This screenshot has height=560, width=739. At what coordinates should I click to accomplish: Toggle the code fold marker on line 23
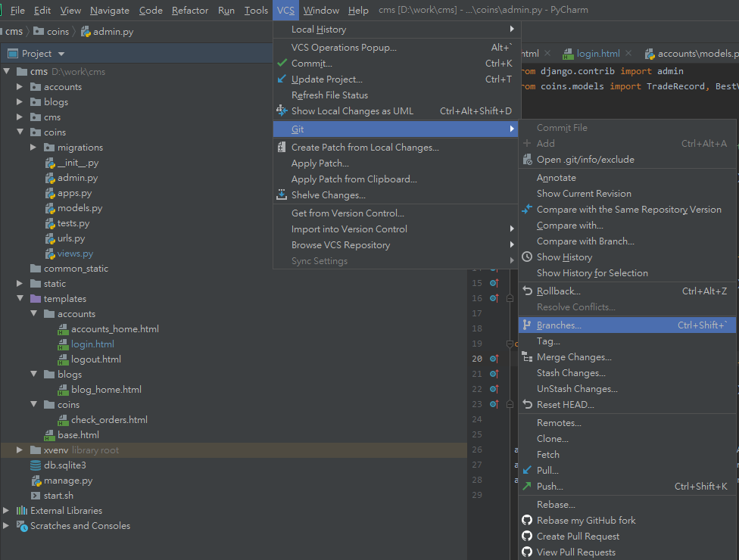pos(510,404)
